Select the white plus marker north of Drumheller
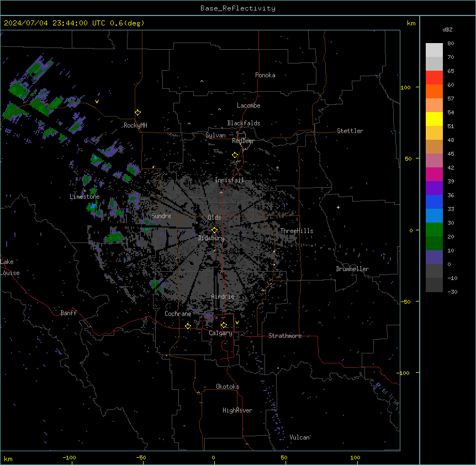The width and height of the screenshot is (476, 465). pyautogui.click(x=338, y=207)
